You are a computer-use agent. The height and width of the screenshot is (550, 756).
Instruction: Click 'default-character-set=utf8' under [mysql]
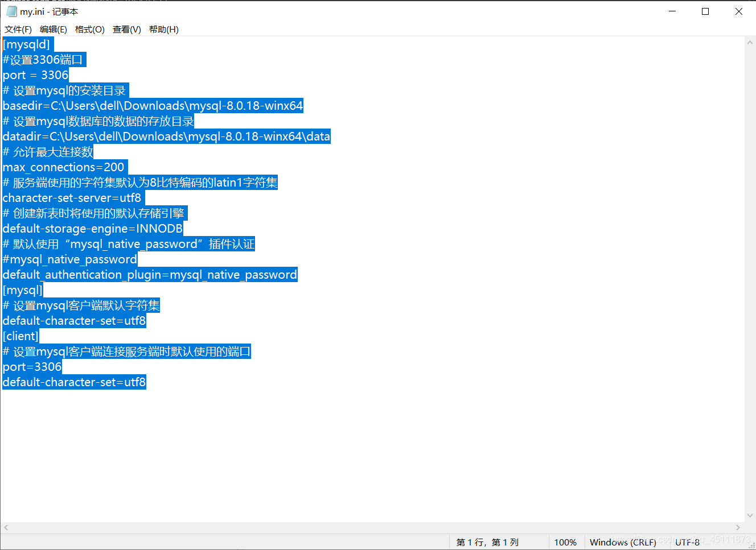[x=74, y=321]
